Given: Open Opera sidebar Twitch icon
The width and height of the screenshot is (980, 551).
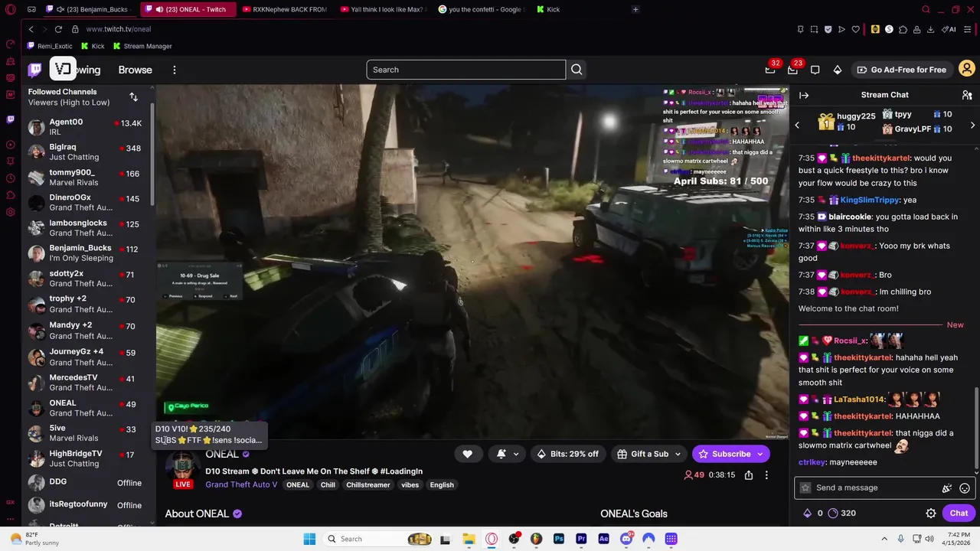Looking at the screenshot, I should [x=10, y=119].
